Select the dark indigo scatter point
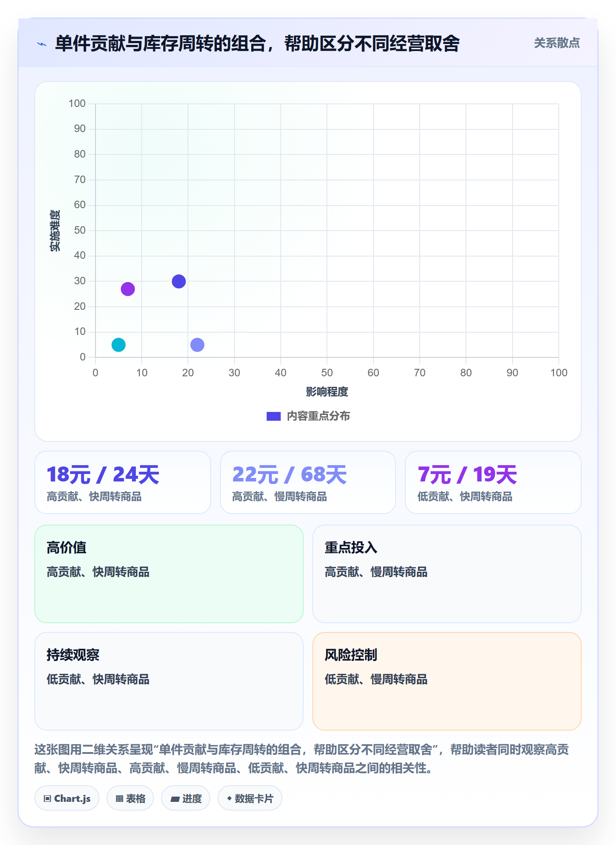The width and height of the screenshot is (616, 845). [x=179, y=281]
